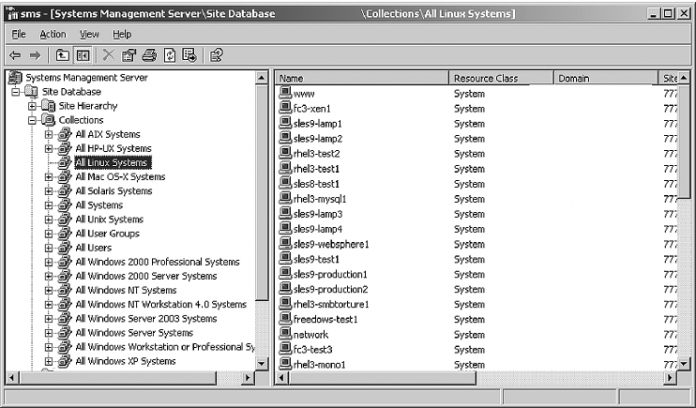Click list pane vertical scrollbar down arrow
The width and height of the screenshot is (696, 408).
point(684,364)
